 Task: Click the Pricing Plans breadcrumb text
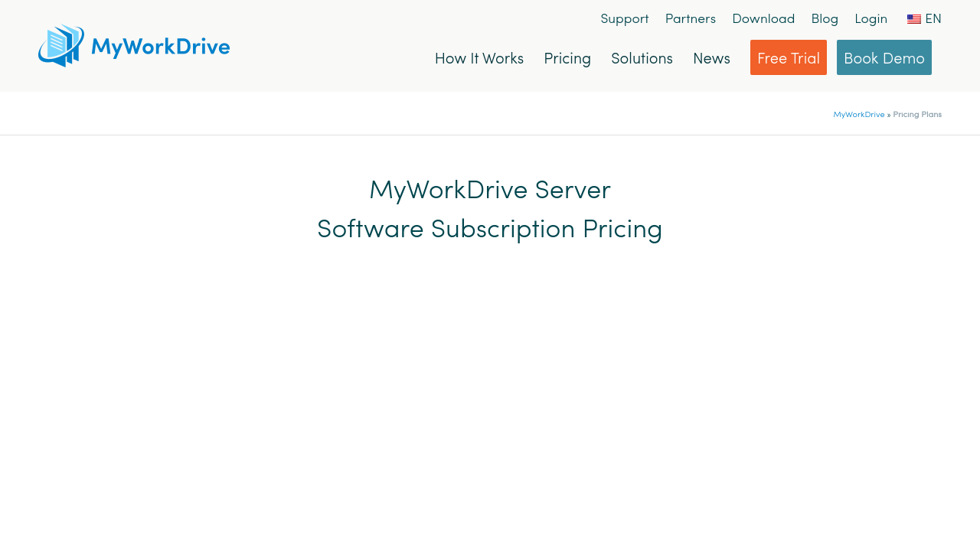[x=917, y=114]
